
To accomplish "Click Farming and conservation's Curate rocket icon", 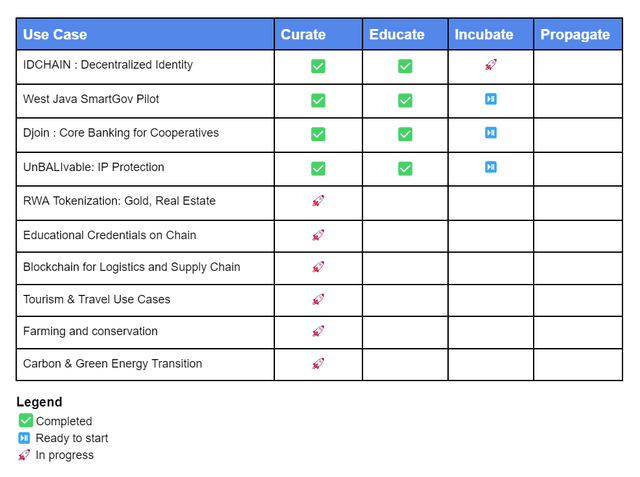I will pyautogui.click(x=318, y=331).
